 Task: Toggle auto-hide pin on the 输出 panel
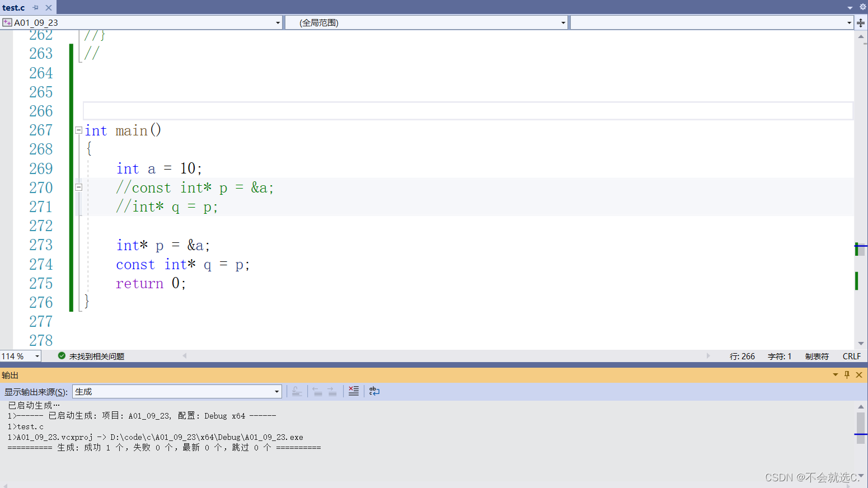click(847, 375)
